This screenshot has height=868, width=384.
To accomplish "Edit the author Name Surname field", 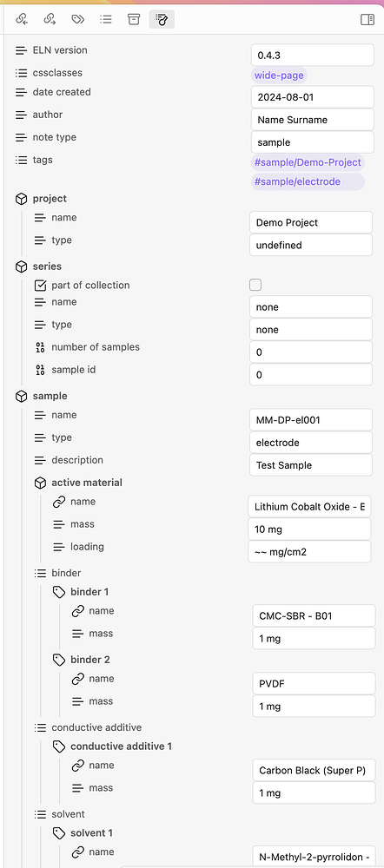I will click(313, 120).
